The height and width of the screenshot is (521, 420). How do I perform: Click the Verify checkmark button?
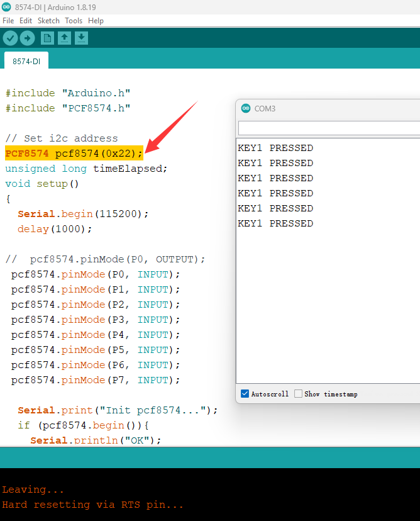(x=10, y=38)
